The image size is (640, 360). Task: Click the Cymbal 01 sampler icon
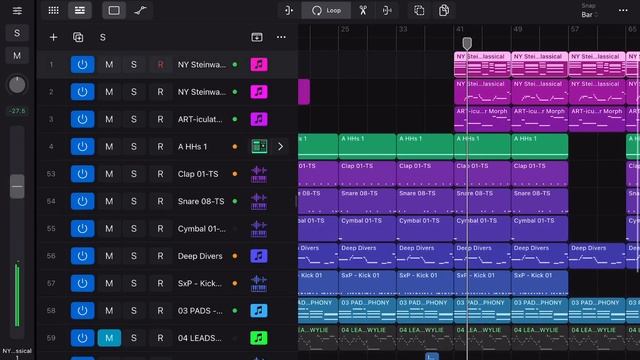pyautogui.click(x=259, y=229)
